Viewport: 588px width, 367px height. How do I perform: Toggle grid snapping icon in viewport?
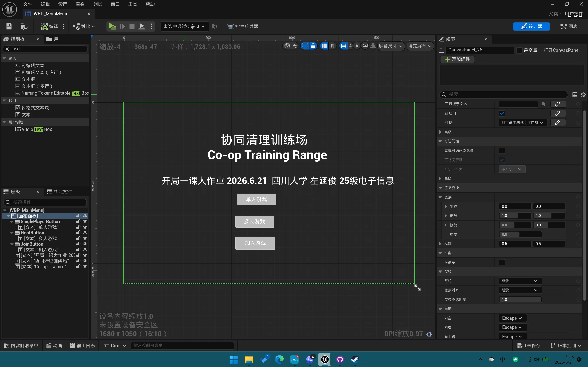point(343,46)
